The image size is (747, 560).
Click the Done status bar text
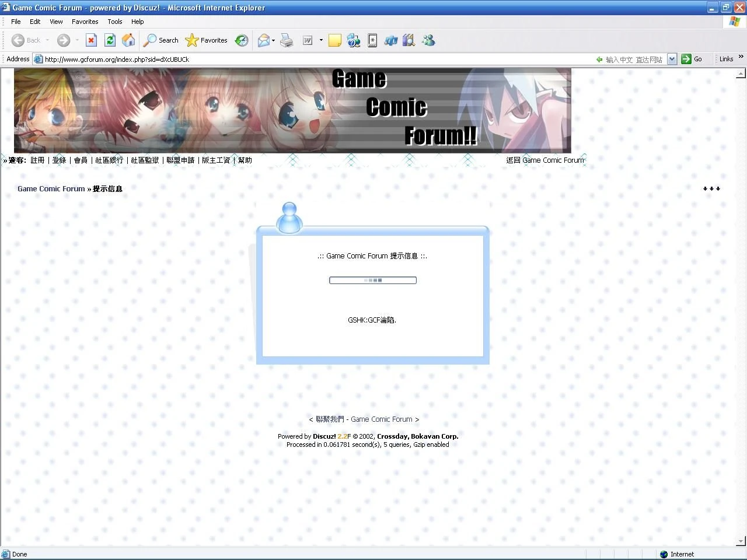(19, 554)
